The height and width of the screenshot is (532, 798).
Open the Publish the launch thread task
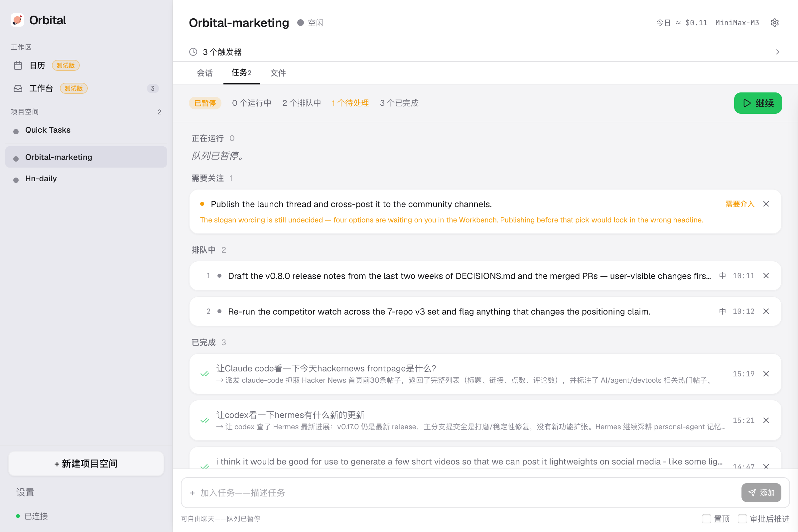pos(485,211)
